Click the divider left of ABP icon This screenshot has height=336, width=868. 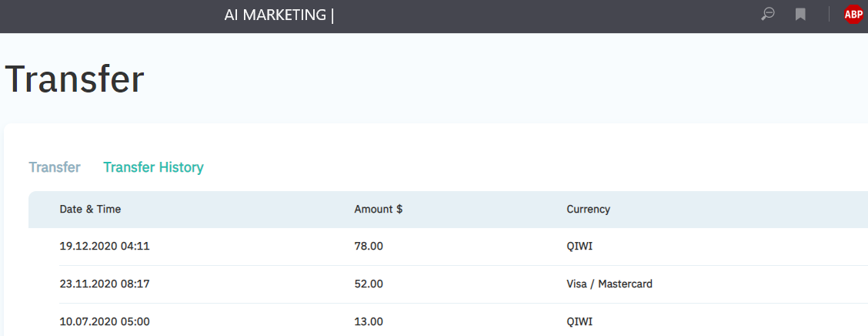829,14
